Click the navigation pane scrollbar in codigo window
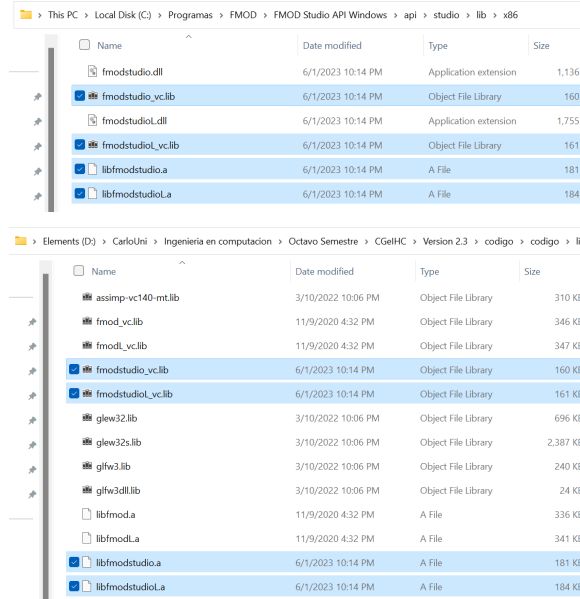Image resolution: width=580 pixels, height=599 pixels. 45,435
